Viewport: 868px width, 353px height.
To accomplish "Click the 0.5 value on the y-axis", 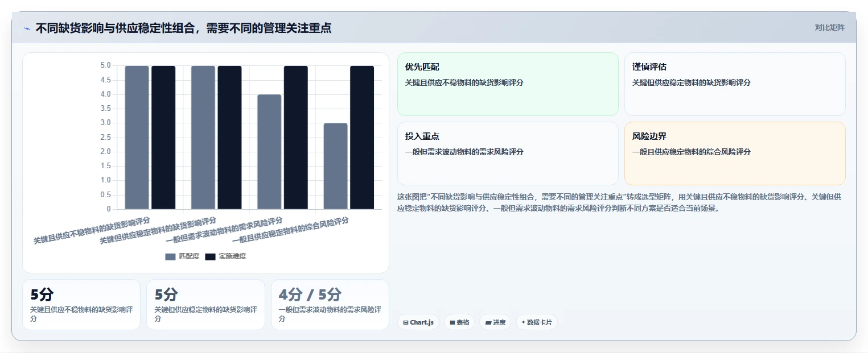I will (106, 195).
